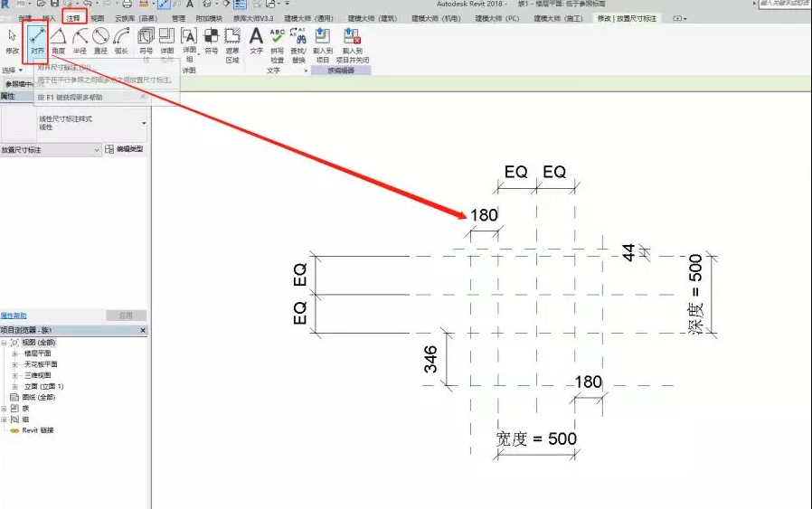Open the 查找/替换 find and replace tool
Screen dimensions: 812x509
[x=298, y=44]
